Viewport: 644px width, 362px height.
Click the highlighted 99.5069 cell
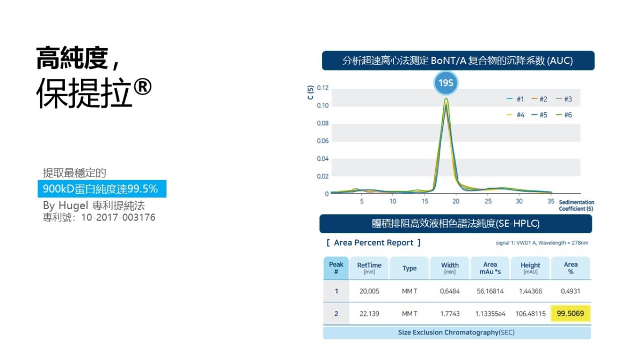570,314
